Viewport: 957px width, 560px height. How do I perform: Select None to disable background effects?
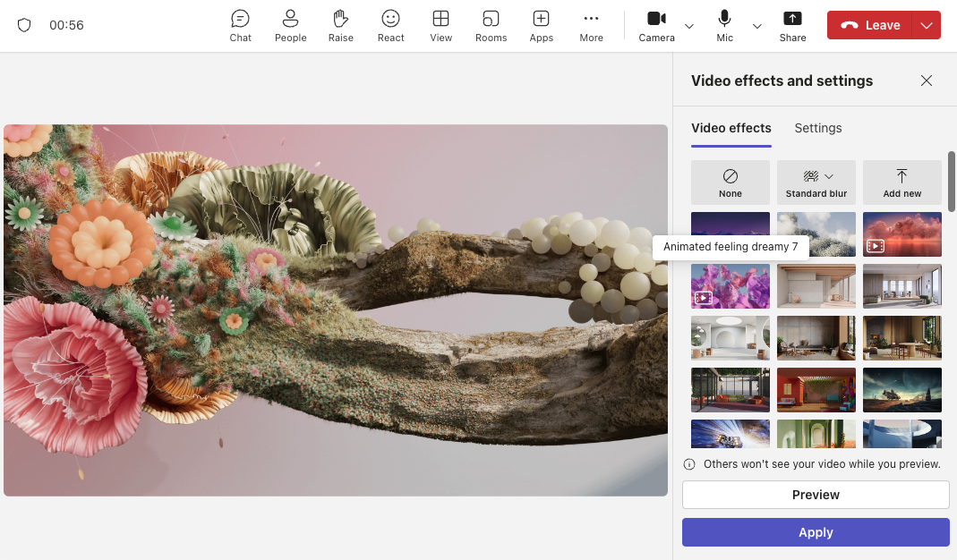point(731,182)
